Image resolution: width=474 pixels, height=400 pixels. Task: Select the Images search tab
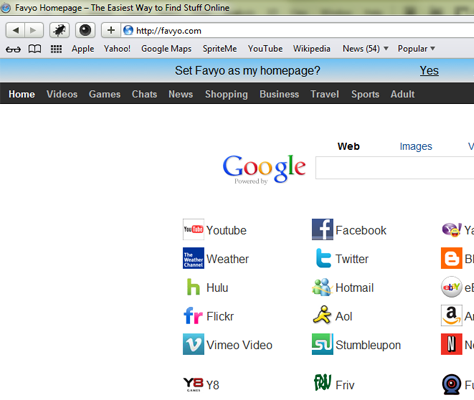(x=416, y=146)
